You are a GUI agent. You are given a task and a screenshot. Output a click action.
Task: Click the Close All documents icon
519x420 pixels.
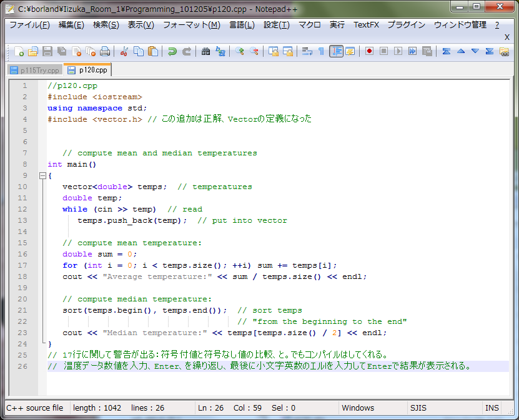91,51
